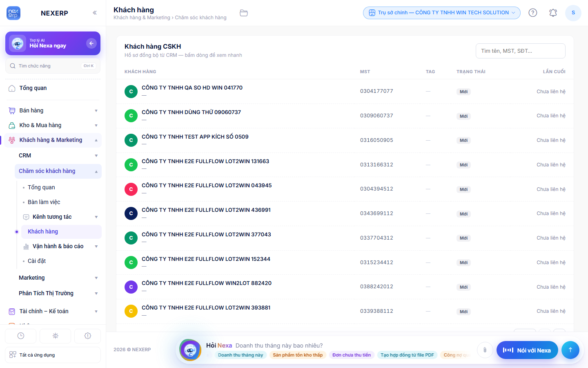Viewport: 588px width, 368px height.
Task: Collapse the Khách hàng & Marketing section
Action: pos(53,140)
